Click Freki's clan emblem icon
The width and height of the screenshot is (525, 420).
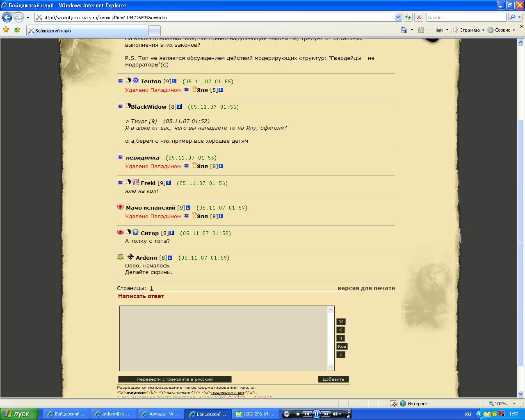[x=136, y=182]
